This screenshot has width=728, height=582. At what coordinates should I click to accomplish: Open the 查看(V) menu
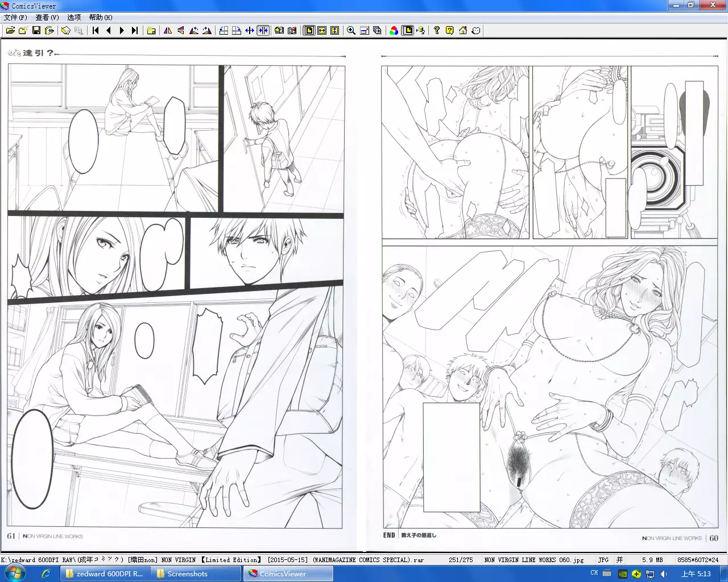[47, 18]
